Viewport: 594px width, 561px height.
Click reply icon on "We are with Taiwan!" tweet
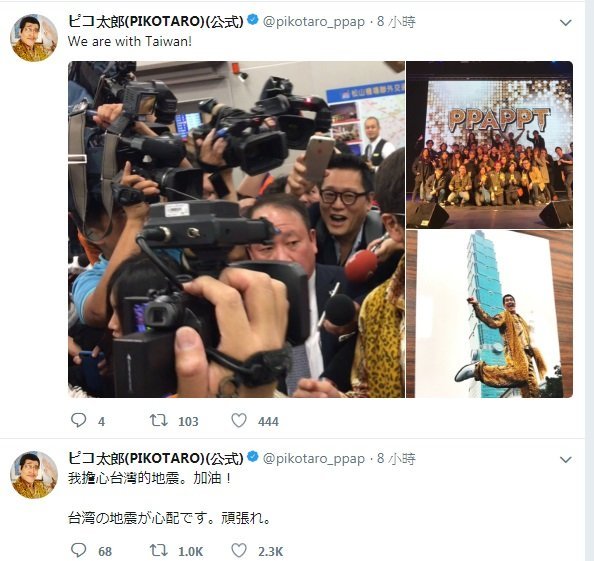click(x=78, y=420)
